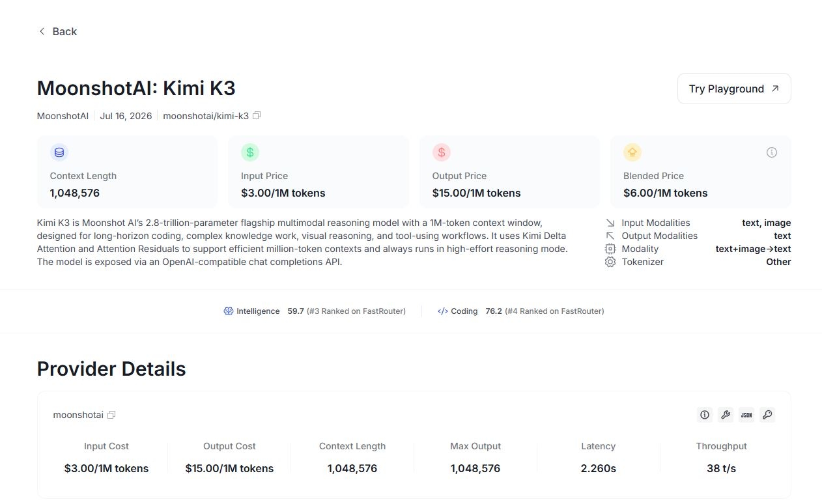Click the Tokenizer value Other
This screenshot has width=822, height=504.
click(x=778, y=262)
